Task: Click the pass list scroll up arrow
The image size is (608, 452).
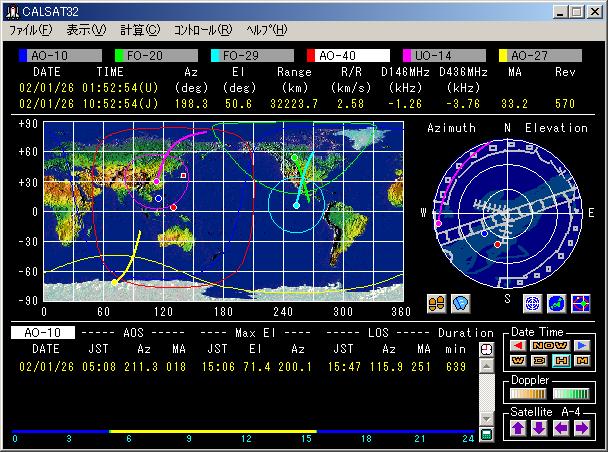Action: tap(487, 366)
